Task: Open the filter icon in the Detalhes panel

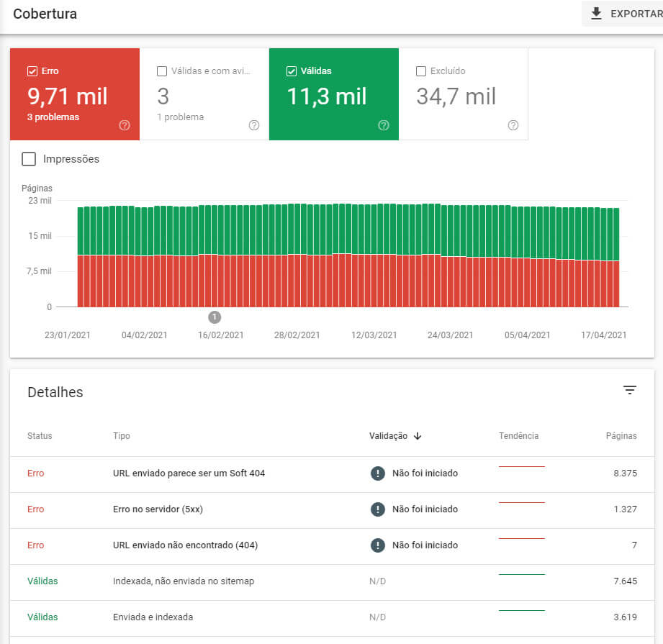Action: pos(630,389)
